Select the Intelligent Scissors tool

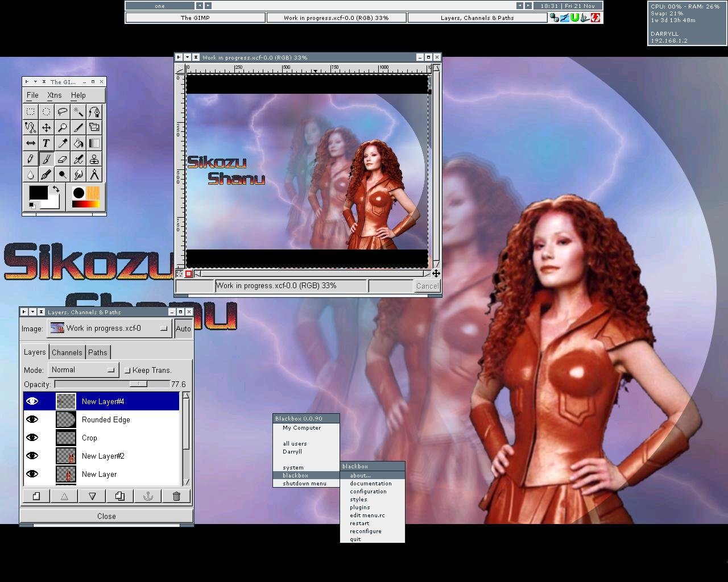(31, 127)
